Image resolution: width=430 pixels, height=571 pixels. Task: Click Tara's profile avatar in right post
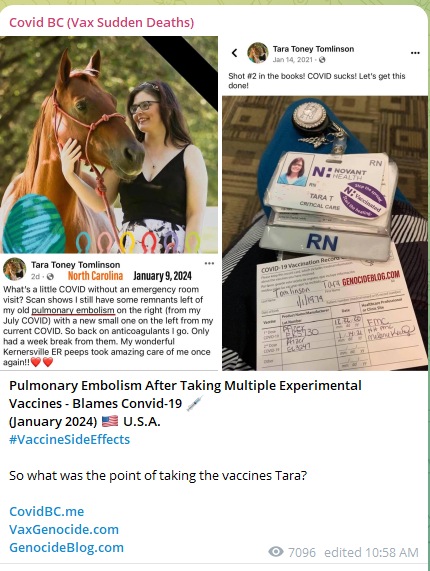[x=258, y=53]
